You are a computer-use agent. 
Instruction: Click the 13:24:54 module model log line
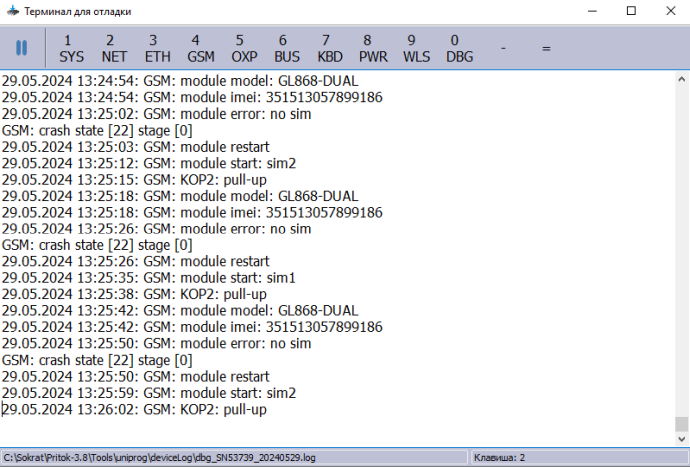pos(180,81)
